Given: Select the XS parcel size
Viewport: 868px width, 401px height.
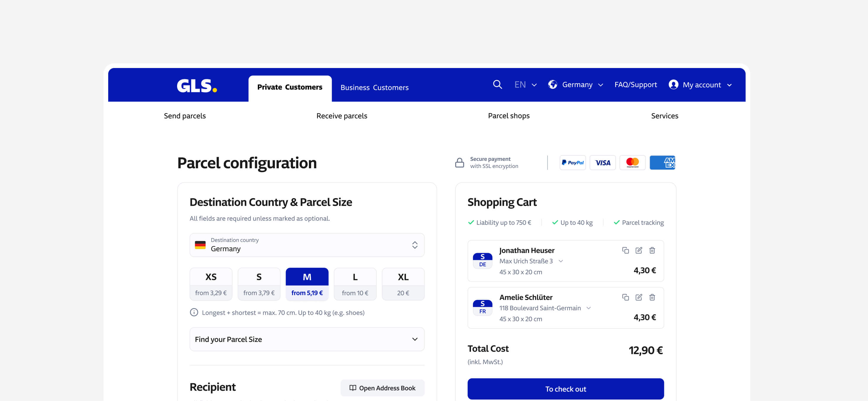Looking at the screenshot, I should [211, 283].
